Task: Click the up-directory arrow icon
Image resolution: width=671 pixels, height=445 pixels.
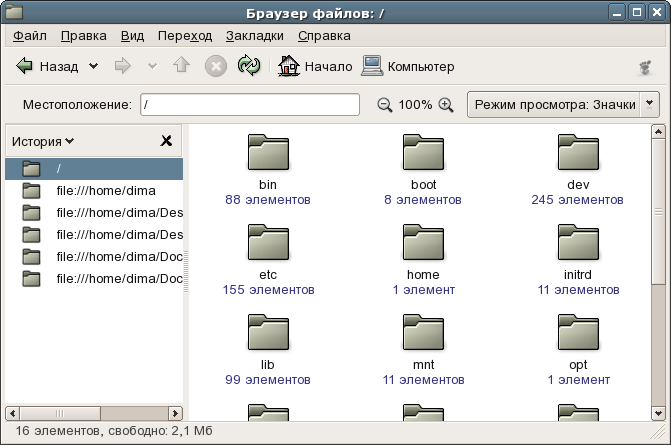Action: [182, 67]
